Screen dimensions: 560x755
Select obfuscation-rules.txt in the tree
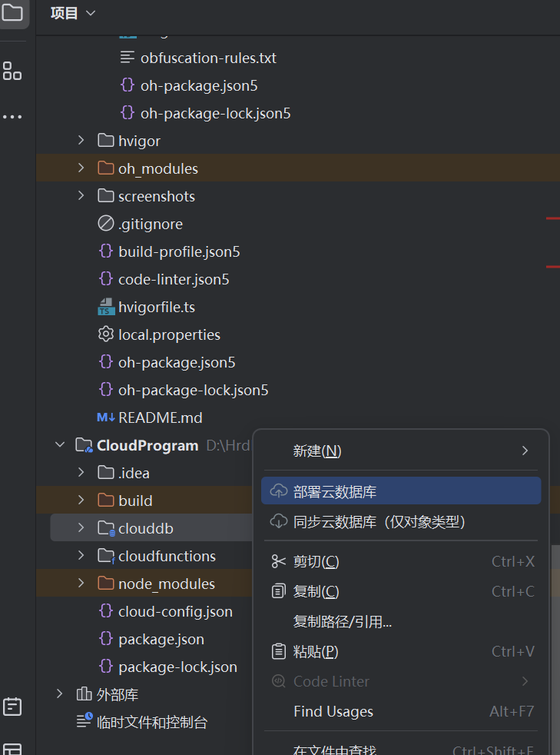tap(208, 58)
